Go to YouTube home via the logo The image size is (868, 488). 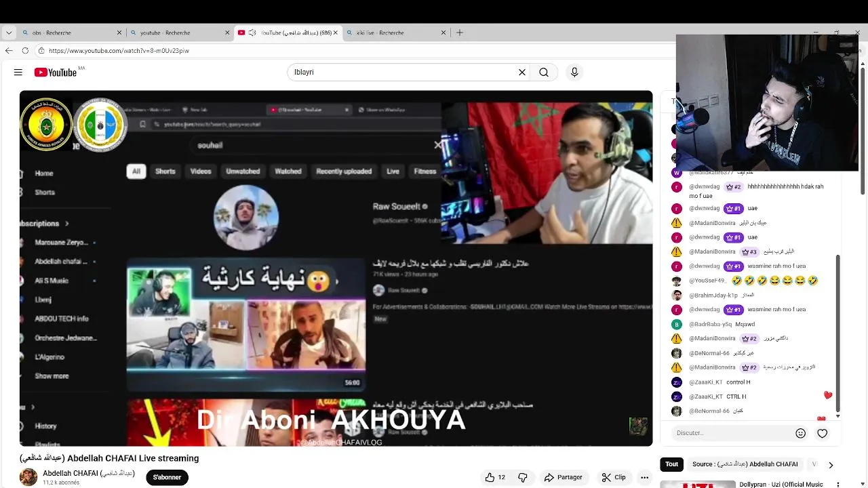tap(56, 73)
